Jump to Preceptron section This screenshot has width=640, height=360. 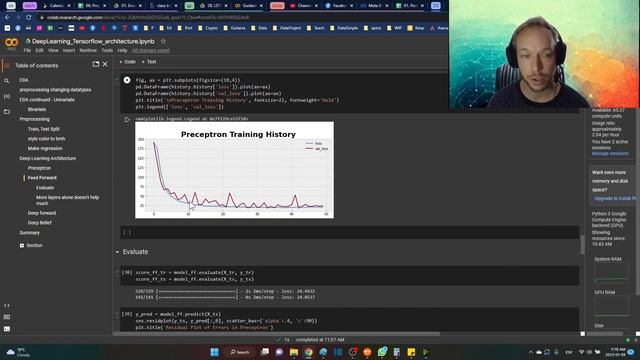pyautogui.click(x=39, y=168)
